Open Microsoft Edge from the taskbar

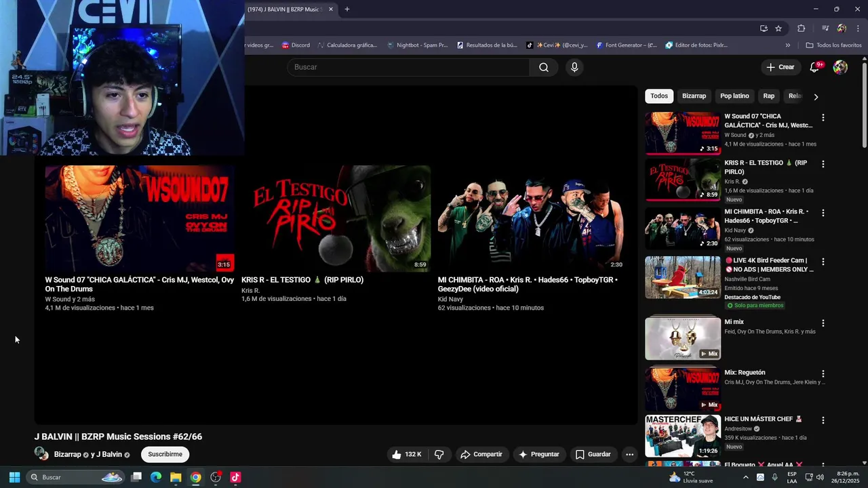click(x=156, y=477)
